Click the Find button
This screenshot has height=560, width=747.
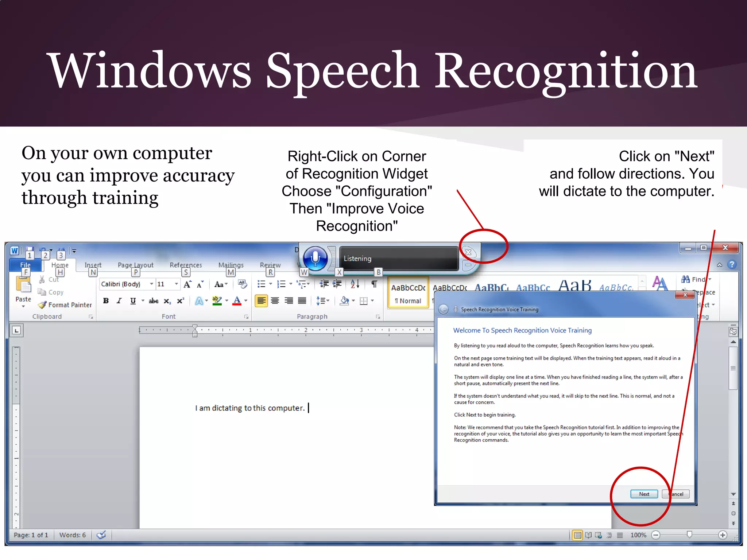[x=693, y=279]
